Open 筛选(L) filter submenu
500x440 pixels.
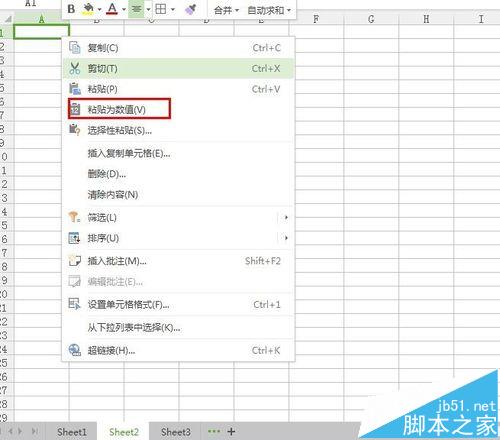[x=178, y=218]
